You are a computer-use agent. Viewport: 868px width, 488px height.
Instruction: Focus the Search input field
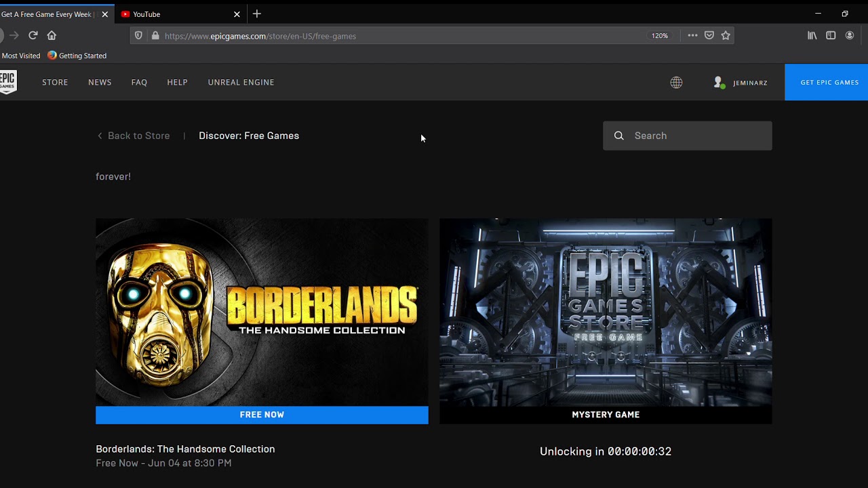click(687, 136)
